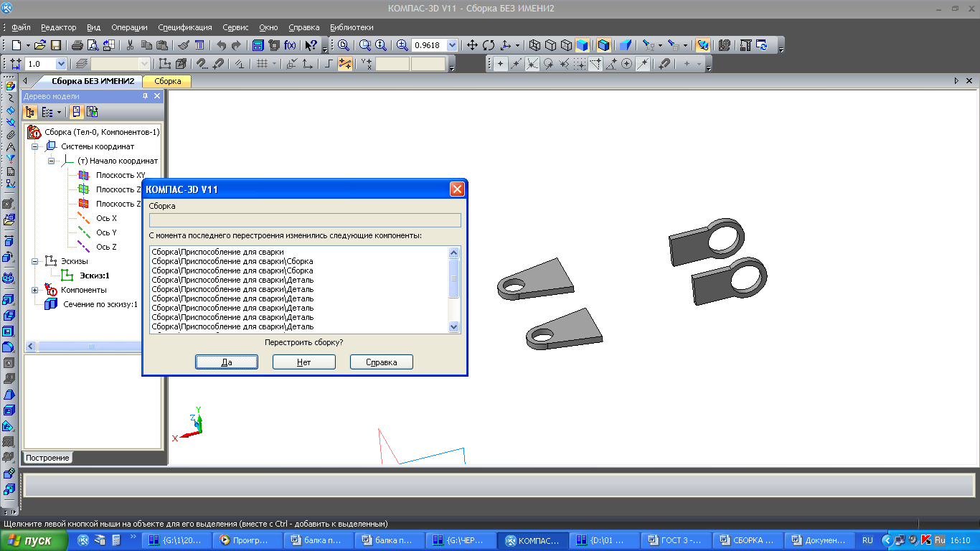
Task: Click the Zoom window magnifier icon
Action: point(365,45)
